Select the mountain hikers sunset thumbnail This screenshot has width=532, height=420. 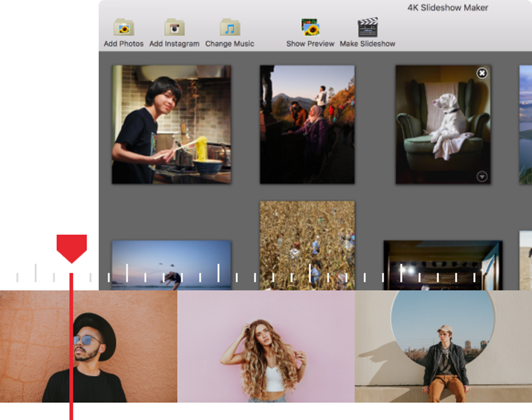(307, 125)
